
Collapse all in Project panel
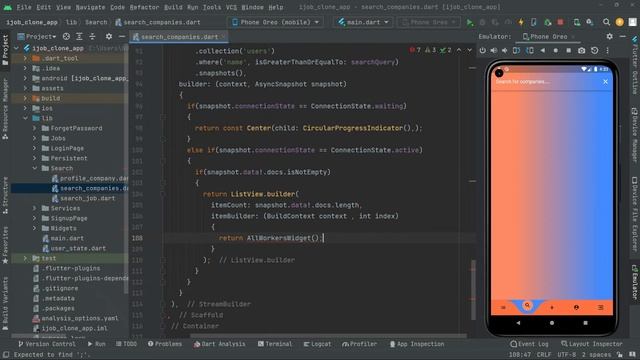[x=92, y=36]
